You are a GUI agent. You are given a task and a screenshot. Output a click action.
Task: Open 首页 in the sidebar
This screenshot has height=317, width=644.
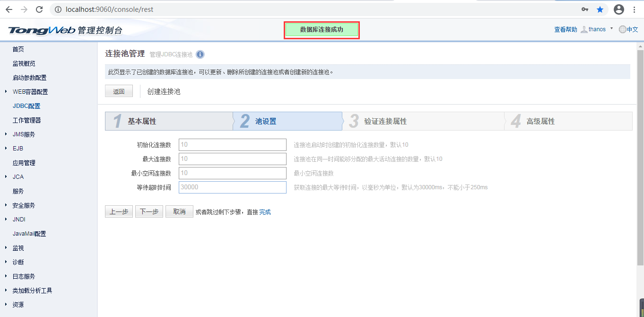pyautogui.click(x=18, y=49)
